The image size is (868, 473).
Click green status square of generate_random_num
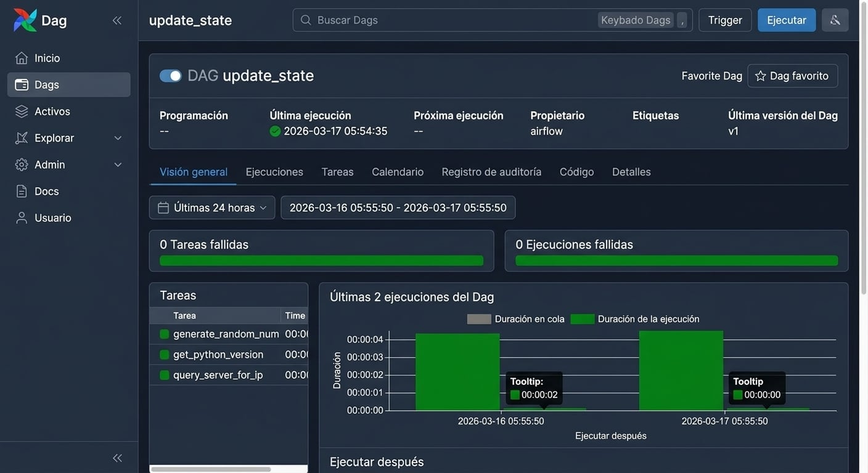165,334
